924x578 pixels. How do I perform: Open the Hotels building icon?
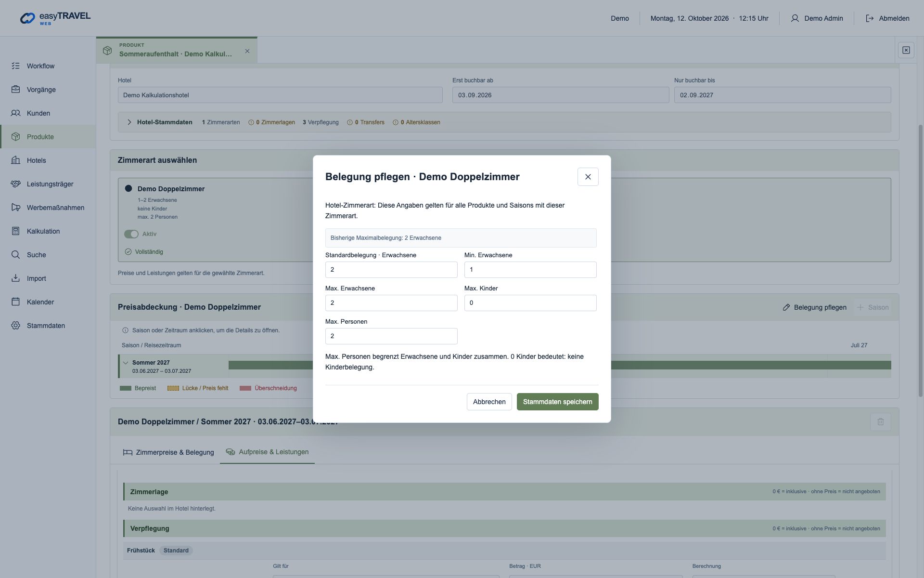pos(16,160)
